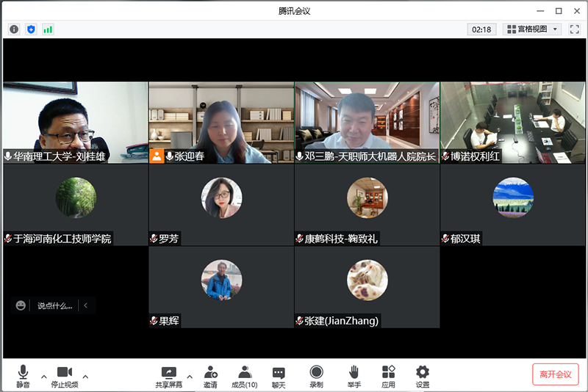
Task: Open 设置 (Settings) gear in toolbar
Action: pos(423,376)
